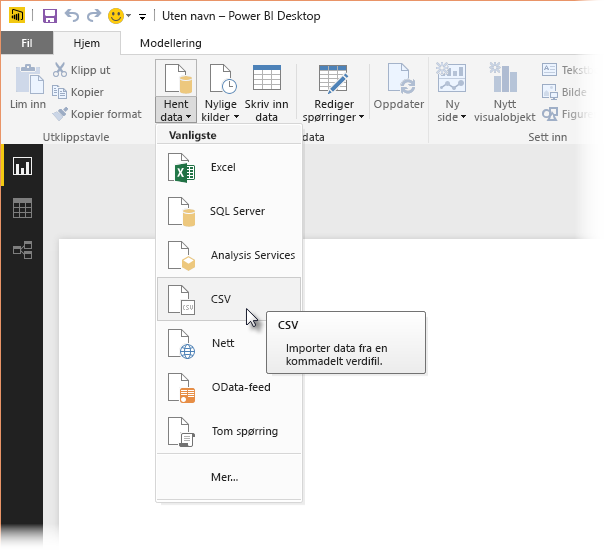Insert a Bilde
The image size is (605, 551).
click(x=564, y=92)
